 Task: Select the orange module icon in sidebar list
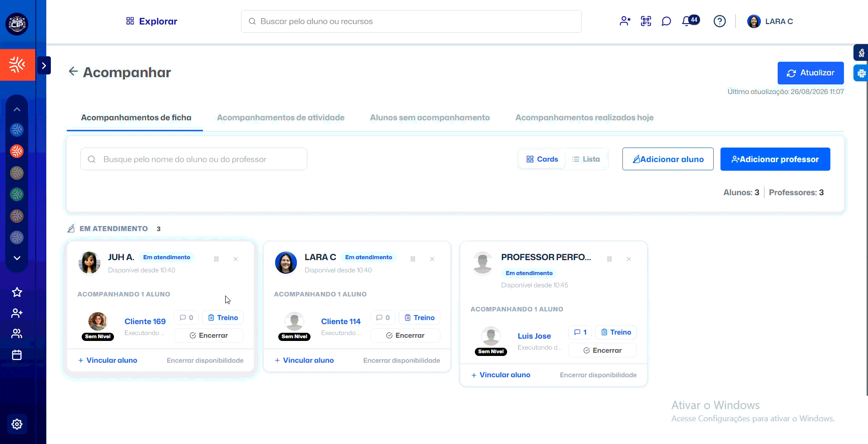(x=17, y=151)
